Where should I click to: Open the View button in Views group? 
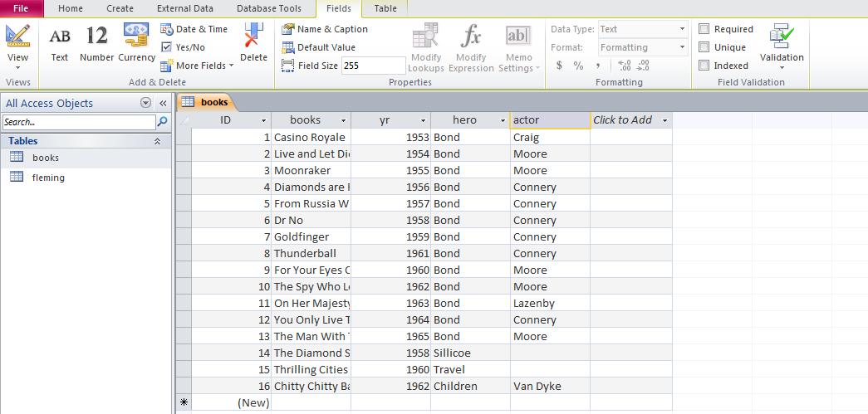pyautogui.click(x=17, y=47)
